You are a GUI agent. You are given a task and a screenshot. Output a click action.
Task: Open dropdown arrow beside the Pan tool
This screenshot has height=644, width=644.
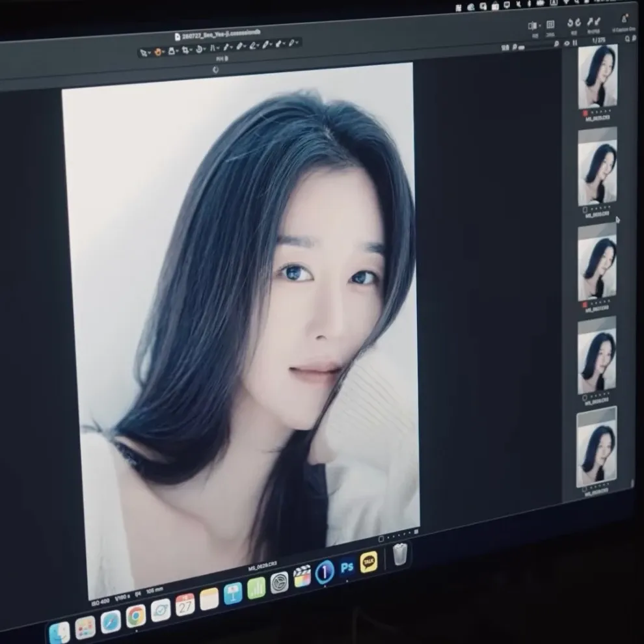[x=163, y=51]
